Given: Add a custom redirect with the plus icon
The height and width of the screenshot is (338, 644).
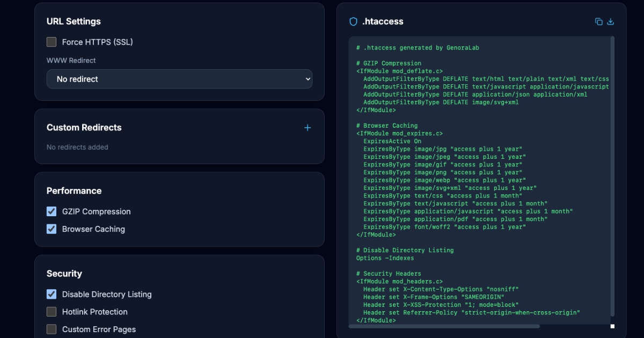Looking at the screenshot, I should pyautogui.click(x=308, y=128).
